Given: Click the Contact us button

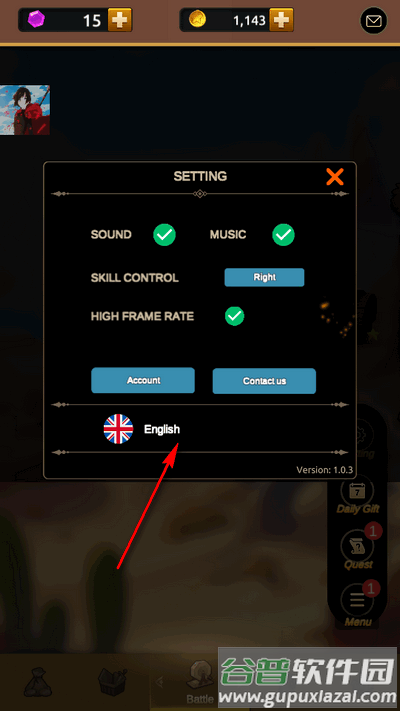Looking at the screenshot, I should (264, 381).
